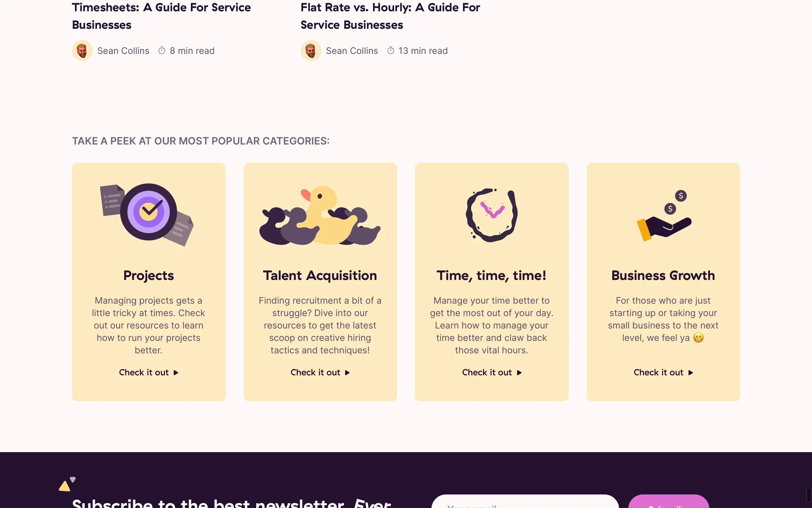Click the hand with coins illustration
Image resolution: width=812 pixels, height=508 pixels.
point(663,216)
